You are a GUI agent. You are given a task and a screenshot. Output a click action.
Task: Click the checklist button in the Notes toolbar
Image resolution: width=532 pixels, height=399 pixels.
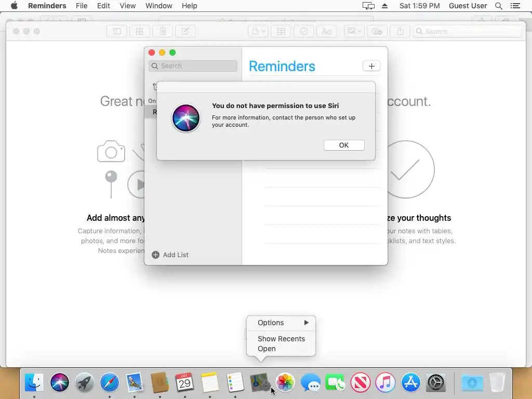[304, 31]
